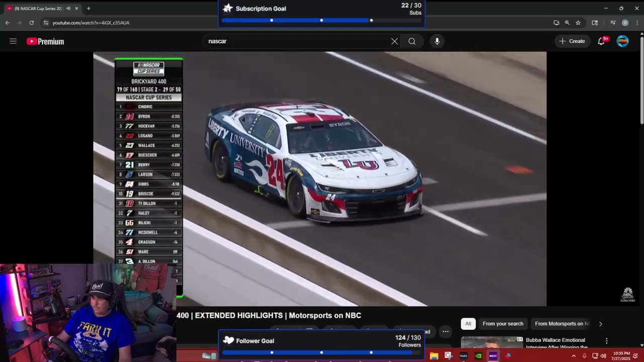Open File Explorer from the taskbar
Image resolution: width=644 pixels, height=362 pixels.
pyautogui.click(x=434, y=356)
